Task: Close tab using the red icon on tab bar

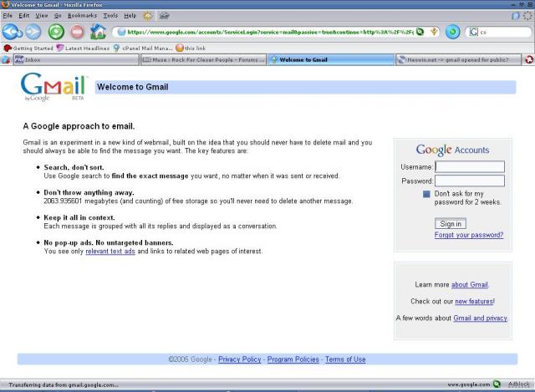Action: pos(529,59)
